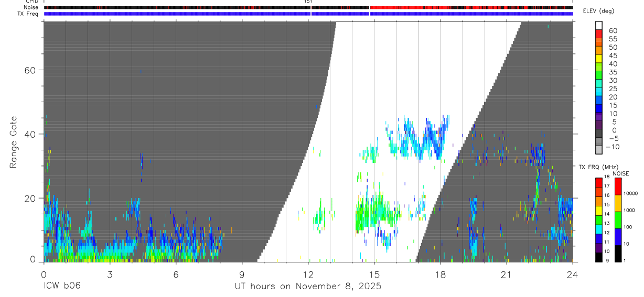Select the x-axis hour label '15'
The width and height of the screenshot is (644, 297).
[374, 274]
